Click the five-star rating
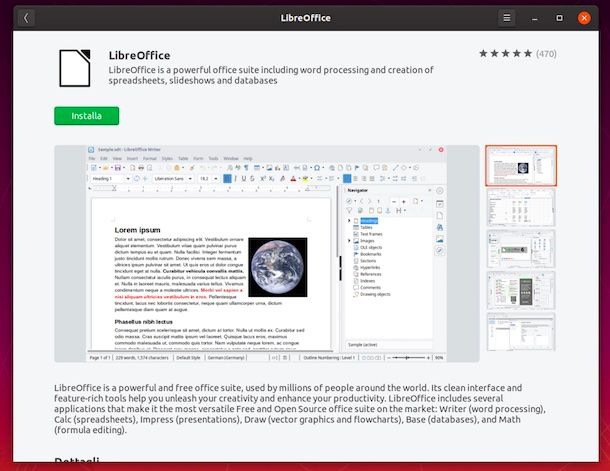The width and height of the screenshot is (610, 471). pyautogui.click(x=505, y=54)
